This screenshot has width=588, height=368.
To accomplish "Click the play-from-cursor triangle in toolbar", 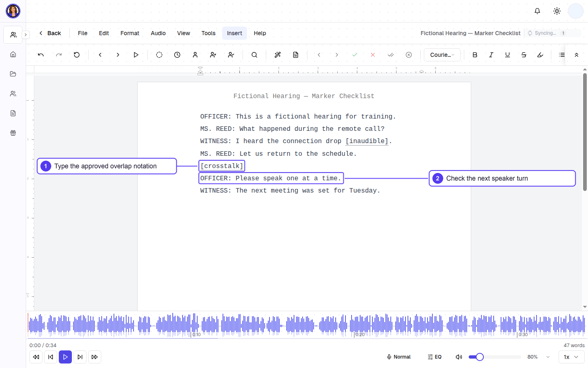I will pos(136,55).
